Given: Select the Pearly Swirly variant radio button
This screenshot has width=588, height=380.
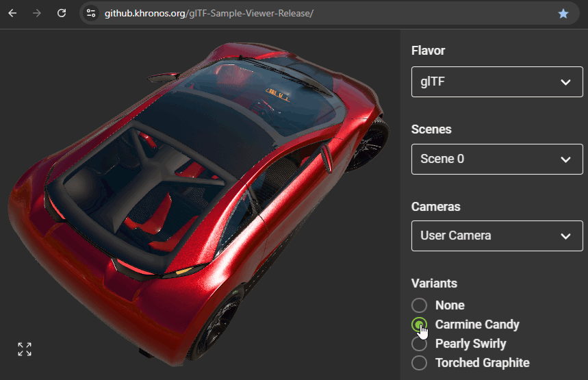Looking at the screenshot, I should pos(419,344).
